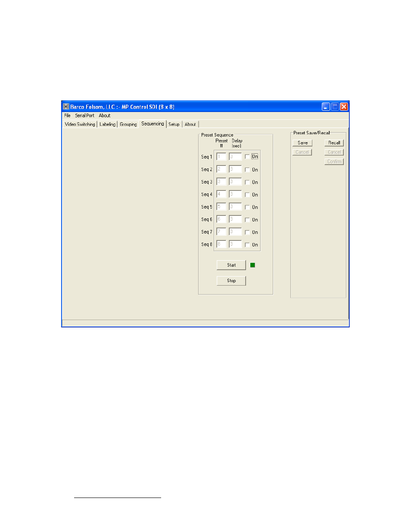This screenshot has height=532, width=411.
Task: Open the About tab
Action: tap(190, 124)
